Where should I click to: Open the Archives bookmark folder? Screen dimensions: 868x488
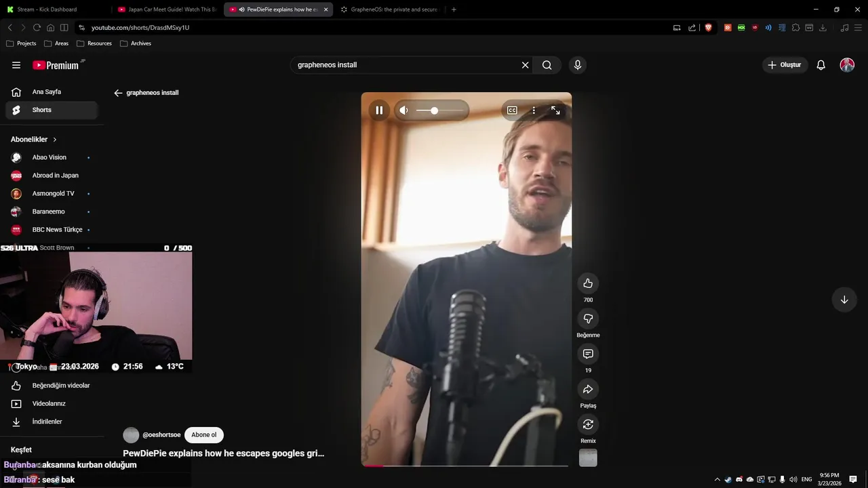click(x=136, y=43)
